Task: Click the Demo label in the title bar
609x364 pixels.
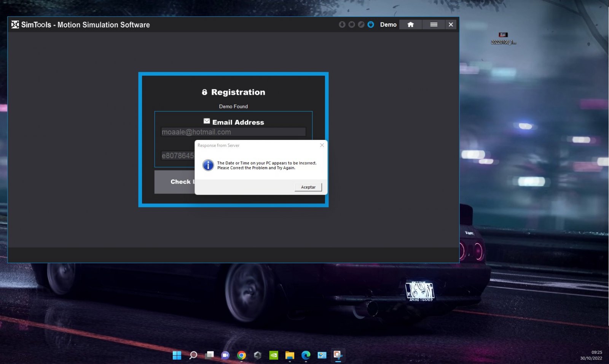Action: point(388,24)
